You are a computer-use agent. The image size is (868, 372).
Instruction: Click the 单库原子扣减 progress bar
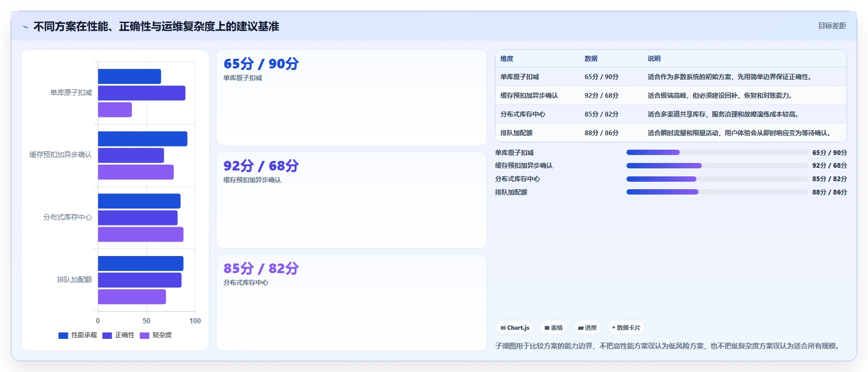[x=717, y=152]
